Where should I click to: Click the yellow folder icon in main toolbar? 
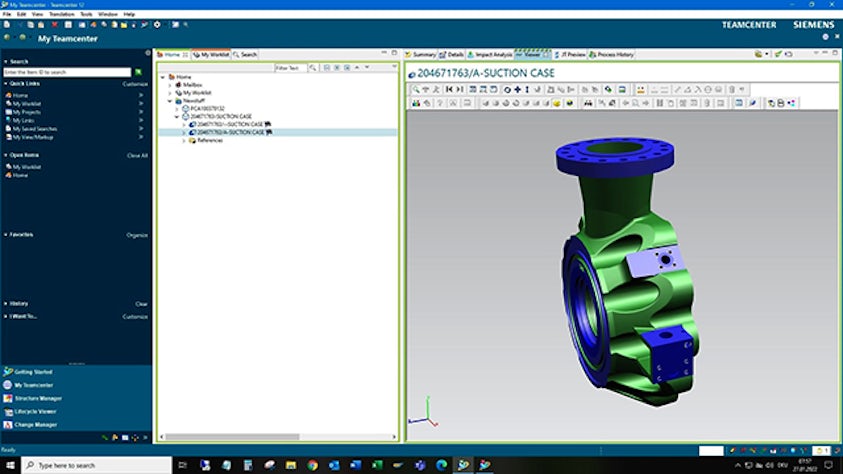[x=124, y=25]
